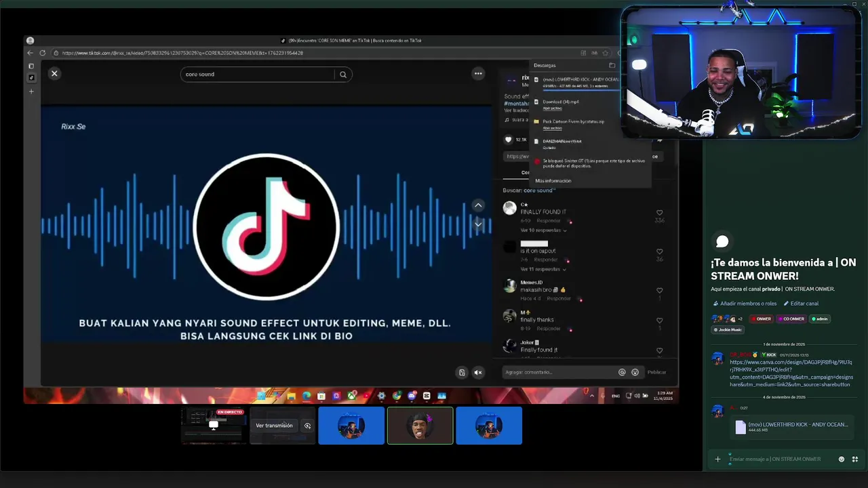Open the tab actions icon in sidebar

31,66
